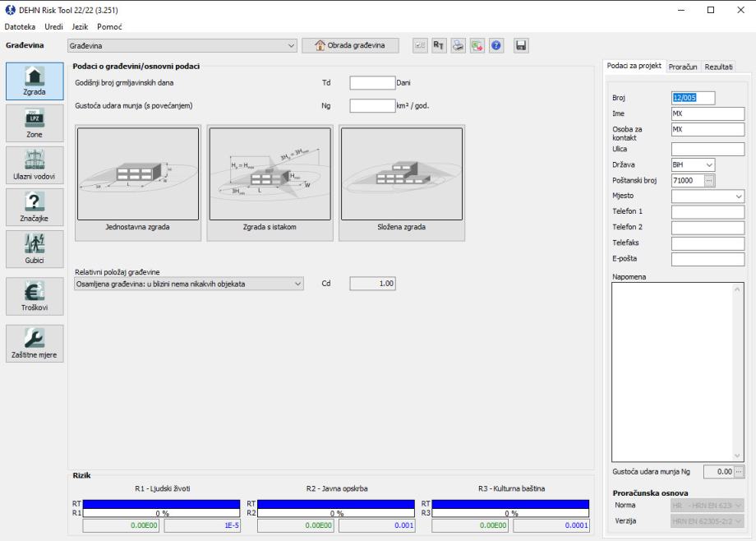Switch to Proračun tab
Screen dimensions: 756x541
pos(683,67)
